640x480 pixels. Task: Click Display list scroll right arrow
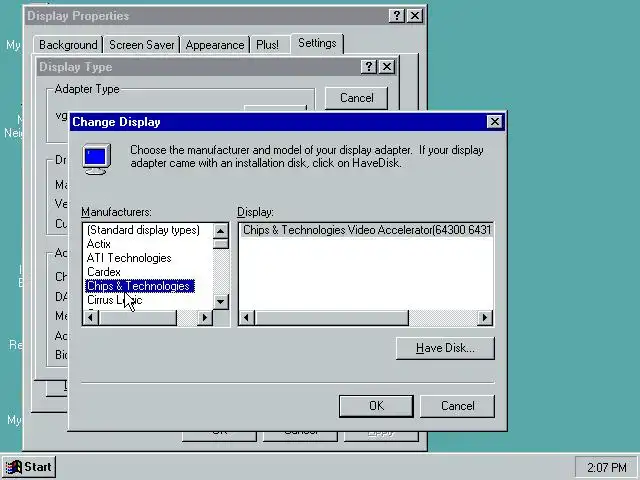[485, 318]
